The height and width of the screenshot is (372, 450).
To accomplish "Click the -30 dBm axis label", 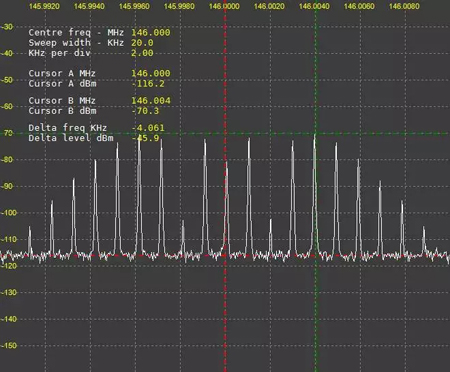I will click(x=7, y=27).
